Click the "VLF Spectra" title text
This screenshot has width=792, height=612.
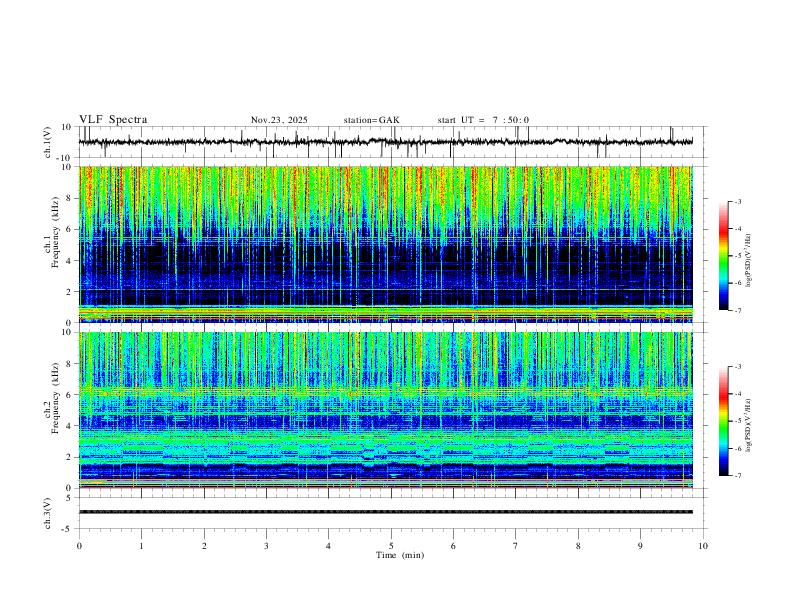[x=113, y=120]
